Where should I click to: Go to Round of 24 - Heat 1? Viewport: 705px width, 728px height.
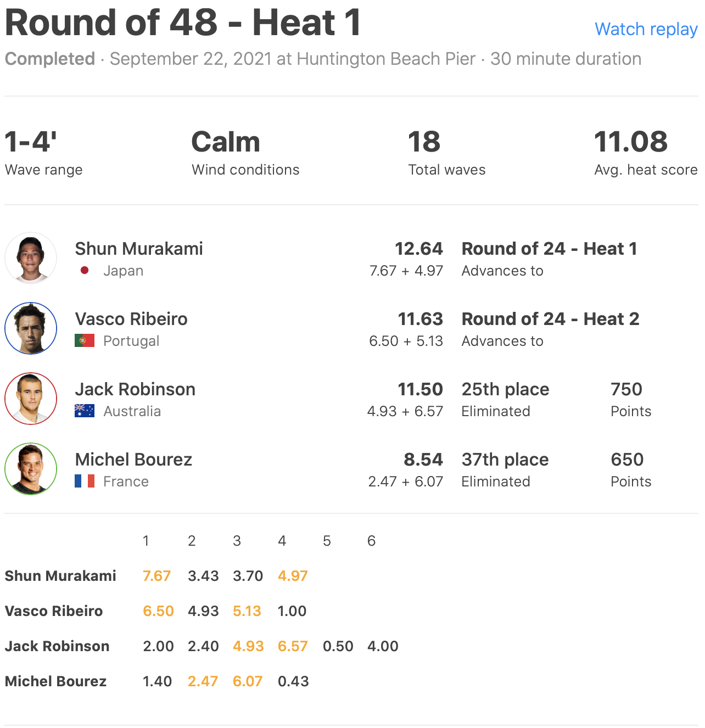pos(549,249)
